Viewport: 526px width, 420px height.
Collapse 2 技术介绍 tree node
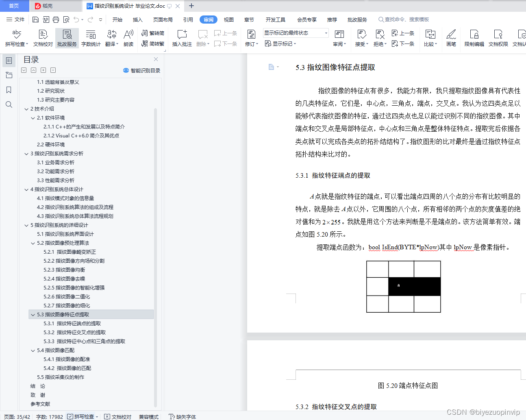(26, 109)
